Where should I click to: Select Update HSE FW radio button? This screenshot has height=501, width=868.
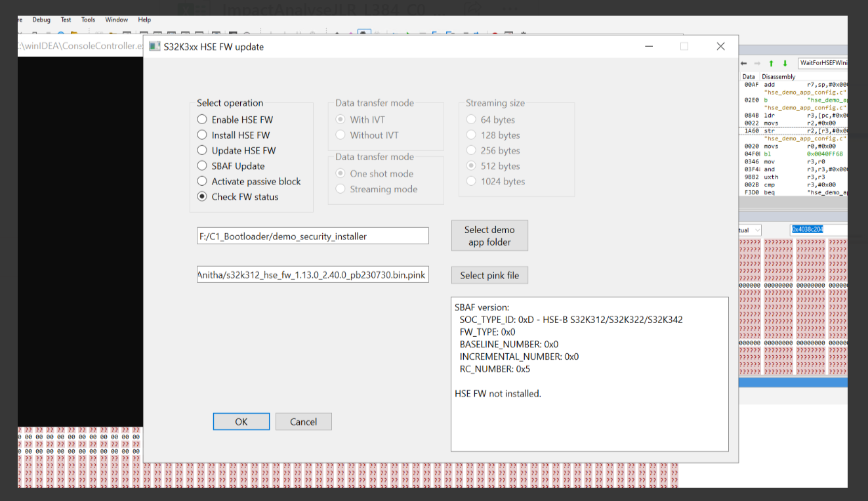click(236, 150)
